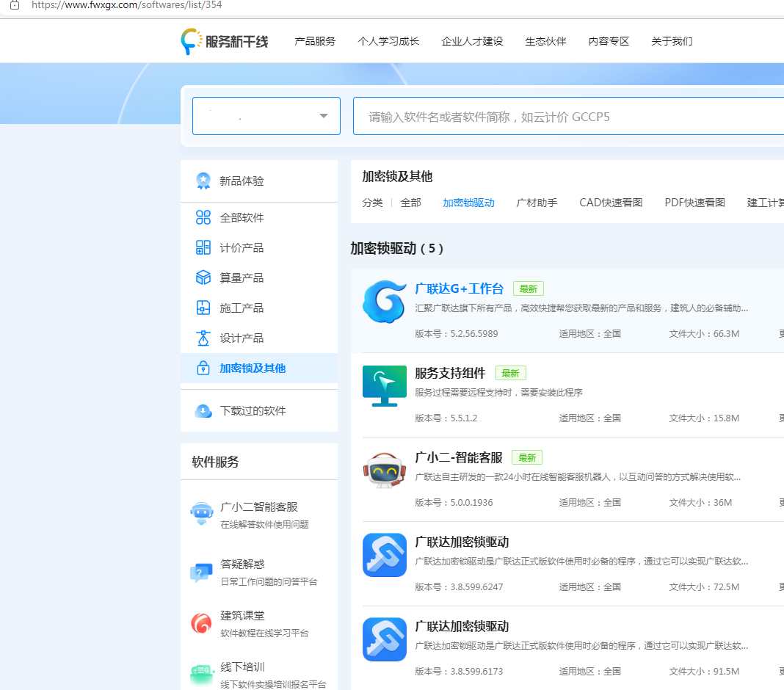The height and width of the screenshot is (690, 784).
Task: Open 关于我们 navigation item
Action: tap(672, 42)
